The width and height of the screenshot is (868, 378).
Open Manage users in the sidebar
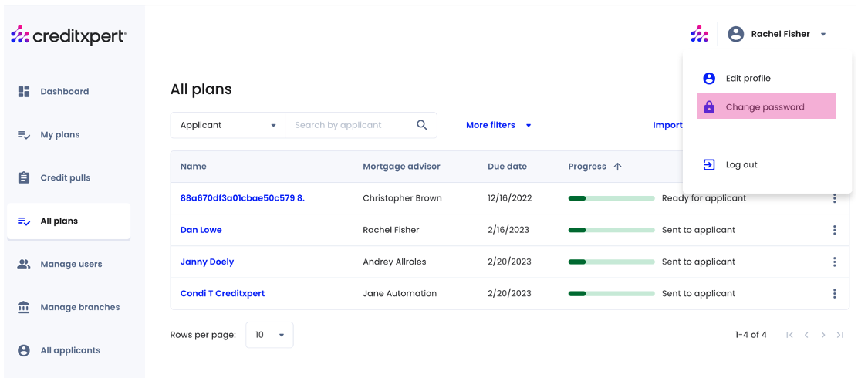click(x=69, y=264)
